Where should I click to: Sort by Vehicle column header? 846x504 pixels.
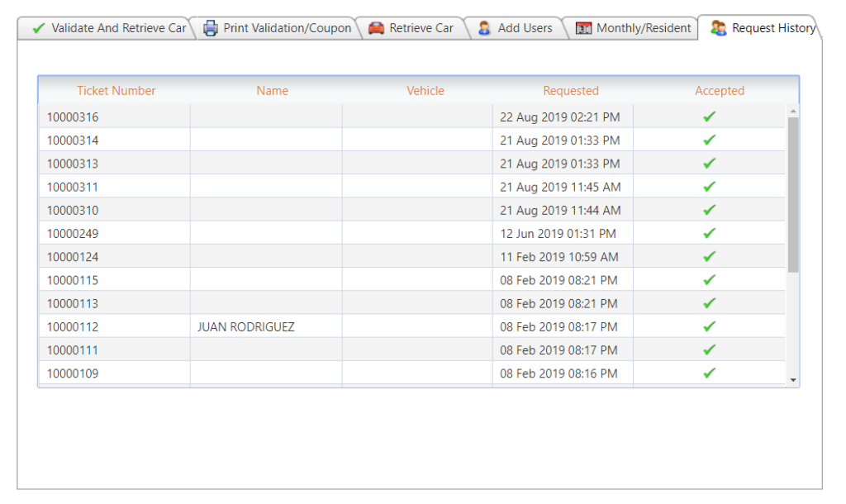[x=425, y=91]
